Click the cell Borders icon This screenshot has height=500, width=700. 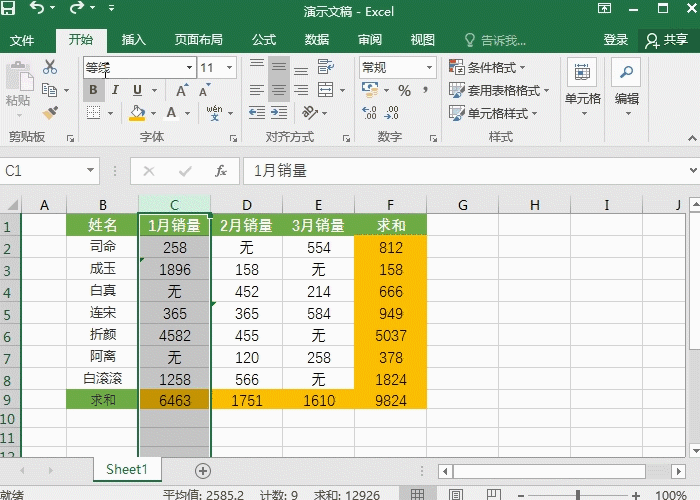click(x=93, y=112)
